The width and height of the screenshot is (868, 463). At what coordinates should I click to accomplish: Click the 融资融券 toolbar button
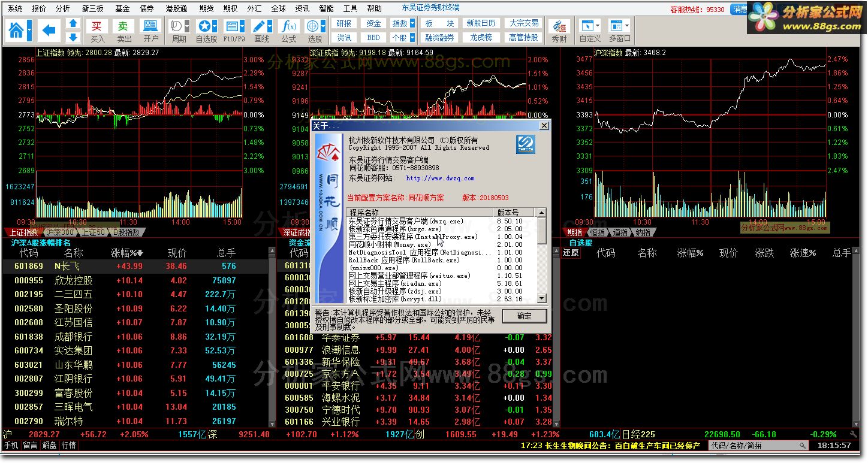(439, 38)
